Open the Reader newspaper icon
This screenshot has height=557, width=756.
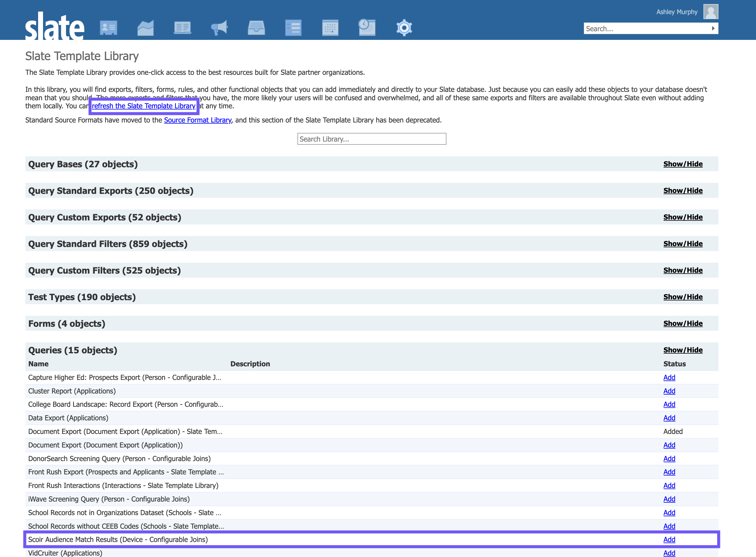(182, 27)
